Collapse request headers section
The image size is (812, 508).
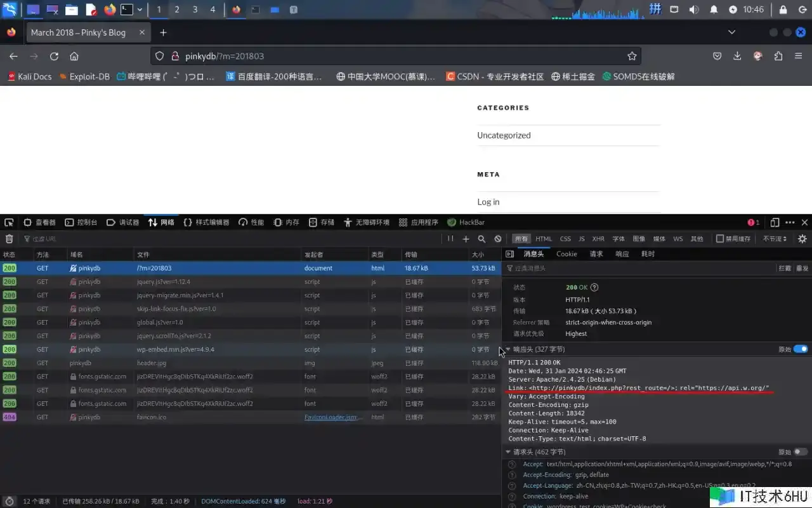pos(508,452)
